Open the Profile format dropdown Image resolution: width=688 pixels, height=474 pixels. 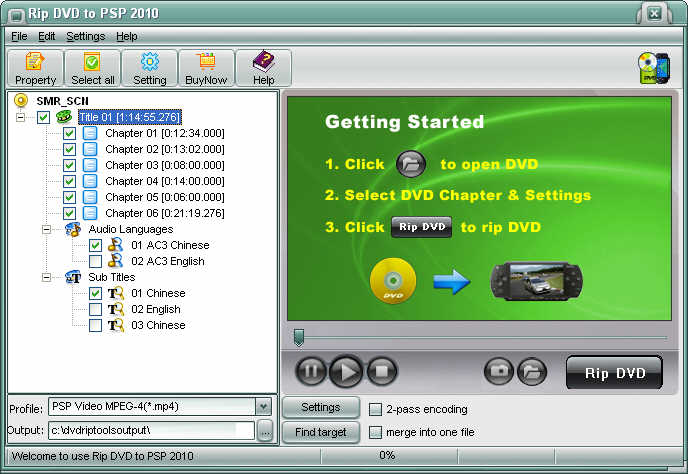click(x=263, y=407)
